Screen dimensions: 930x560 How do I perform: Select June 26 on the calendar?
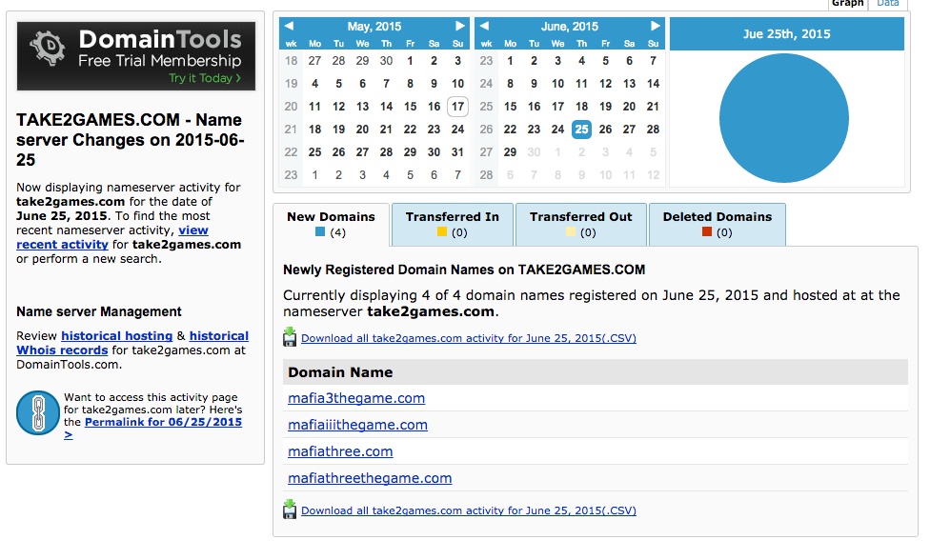pos(605,130)
